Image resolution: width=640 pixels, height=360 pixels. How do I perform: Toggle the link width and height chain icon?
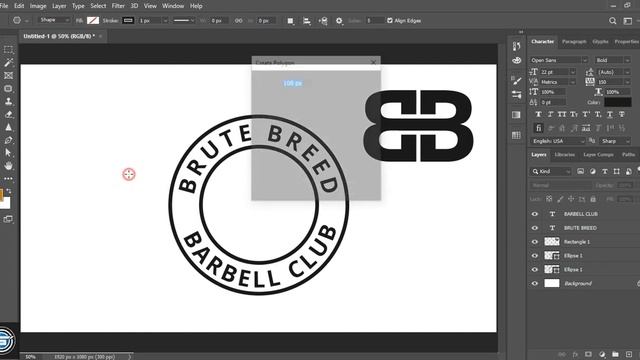point(238,21)
